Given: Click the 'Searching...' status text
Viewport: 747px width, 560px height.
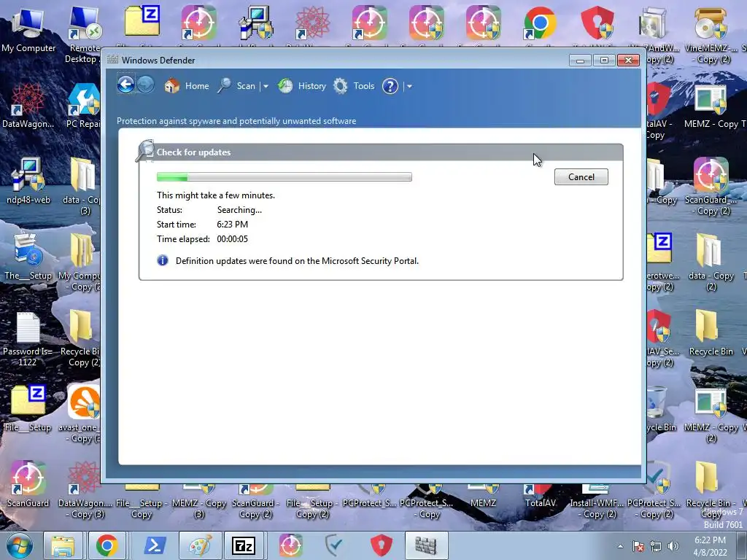Looking at the screenshot, I should tap(239, 210).
